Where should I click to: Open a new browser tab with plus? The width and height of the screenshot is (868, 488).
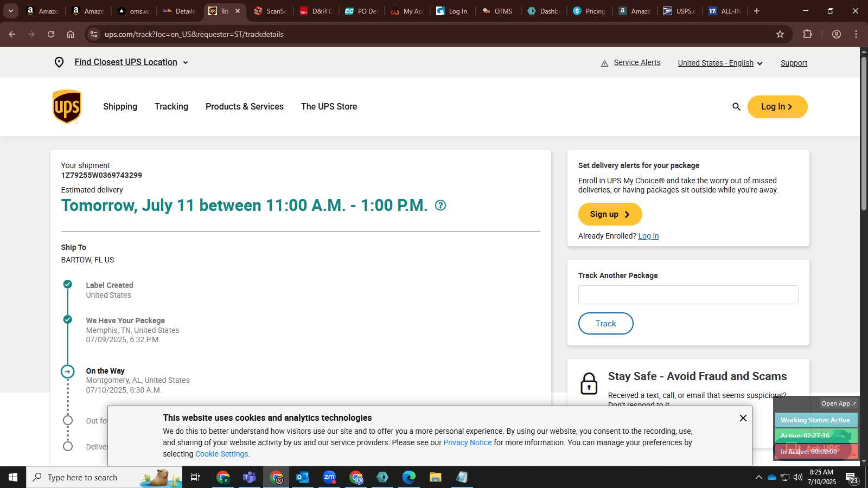pos(757,11)
